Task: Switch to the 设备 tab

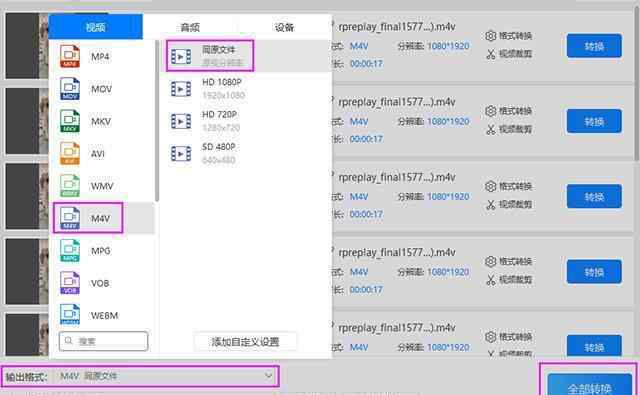Action: [x=284, y=27]
